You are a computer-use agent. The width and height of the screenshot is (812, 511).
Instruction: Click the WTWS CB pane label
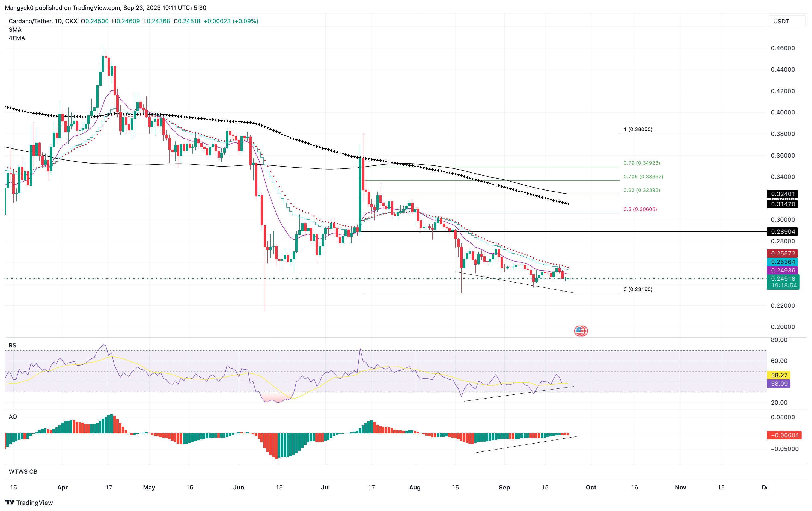click(x=23, y=471)
